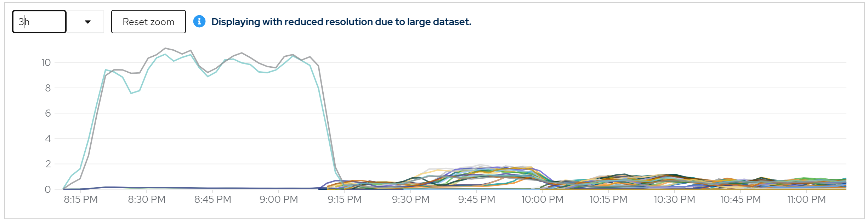Click the Reset zoom button
Image resolution: width=868 pixels, height=223 pixels.
click(148, 22)
